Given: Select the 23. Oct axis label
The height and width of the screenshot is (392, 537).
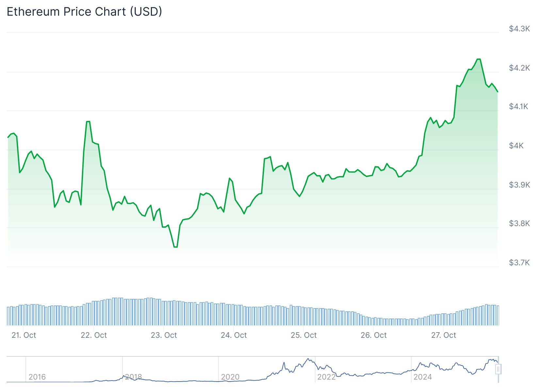Looking at the screenshot, I should coord(164,335).
